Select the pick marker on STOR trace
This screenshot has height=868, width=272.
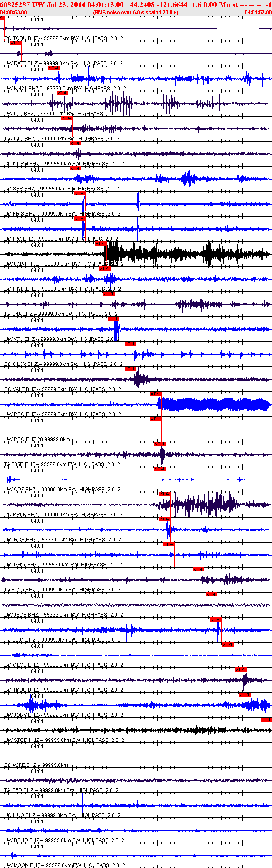tap(266, 720)
